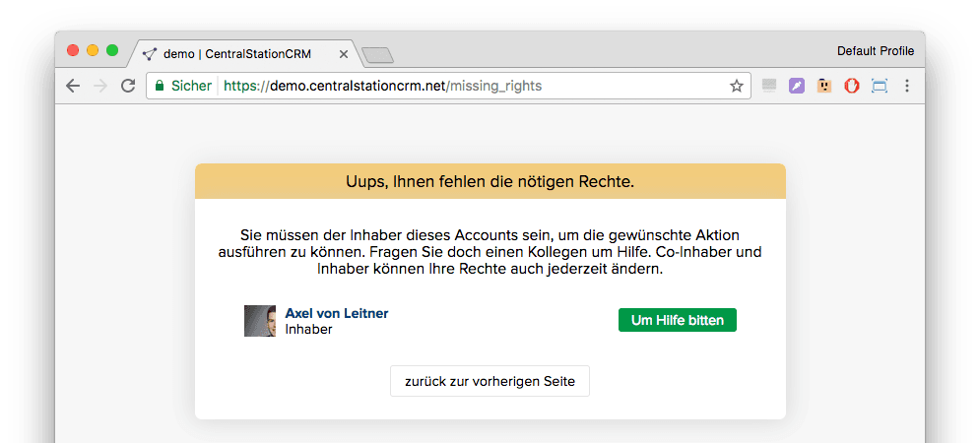
Task: Click the forward navigation arrow
Action: (x=99, y=86)
